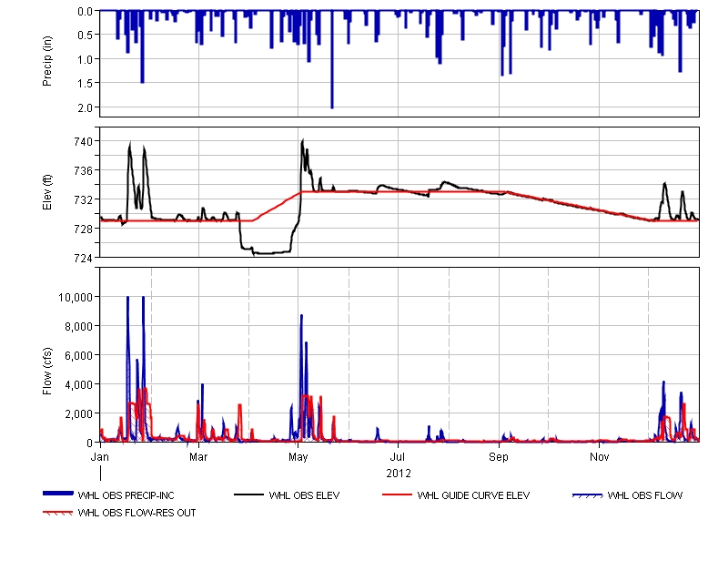Select the WHL OBS ELEV legend label
Screen dimensions: 728x571
click(307, 496)
